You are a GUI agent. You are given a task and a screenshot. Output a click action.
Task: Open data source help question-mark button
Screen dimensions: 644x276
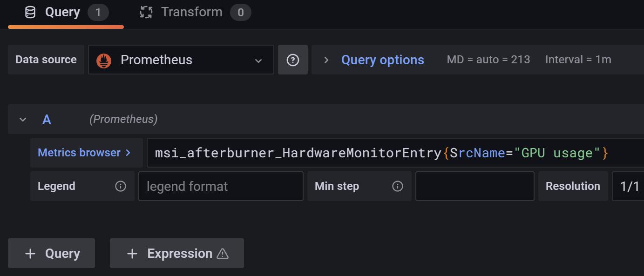(293, 60)
